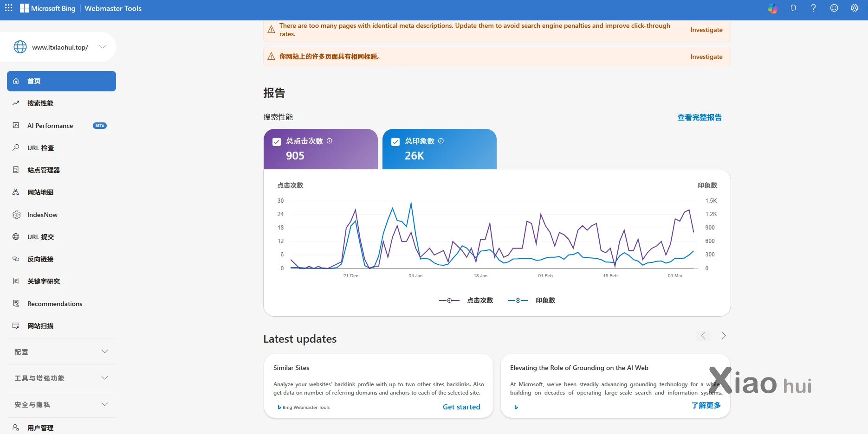Viewport: 868px width, 434px height.
Task: Click the help question mark icon
Action: point(813,8)
